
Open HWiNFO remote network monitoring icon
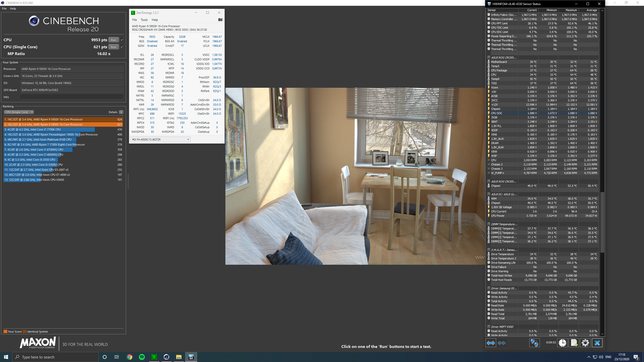click(534, 343)
